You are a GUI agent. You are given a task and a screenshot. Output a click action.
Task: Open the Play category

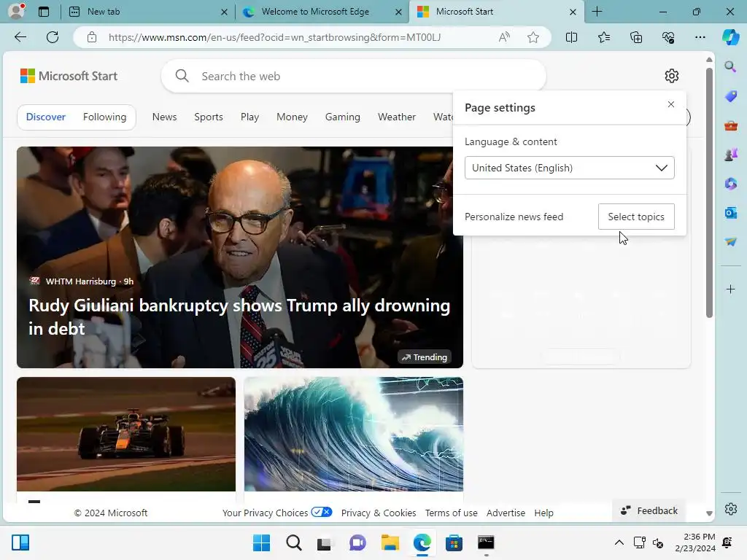(249, 117)
